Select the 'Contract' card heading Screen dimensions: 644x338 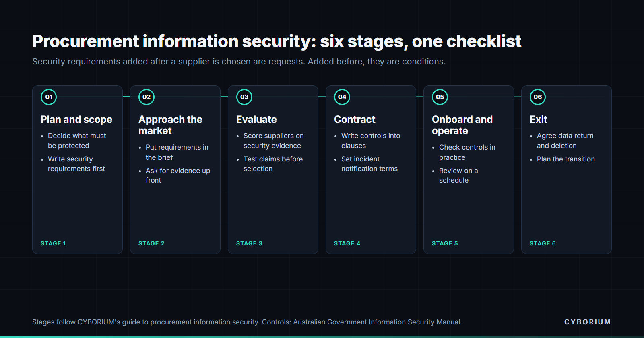coord(355,120)
